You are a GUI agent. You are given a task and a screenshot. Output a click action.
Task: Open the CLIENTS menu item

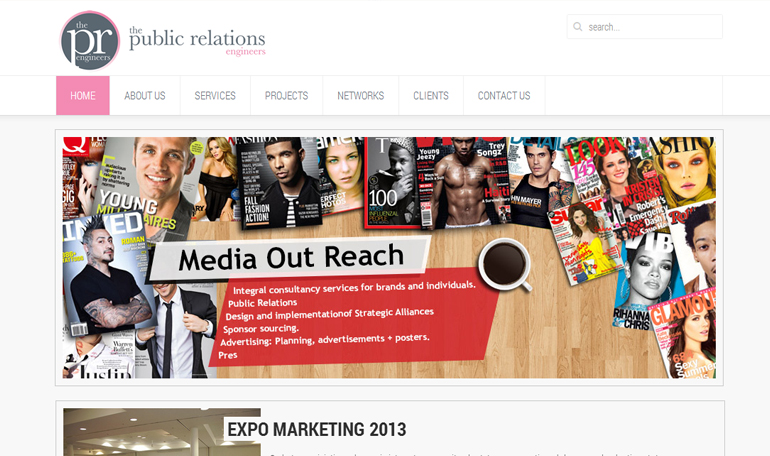click(431, 95)
